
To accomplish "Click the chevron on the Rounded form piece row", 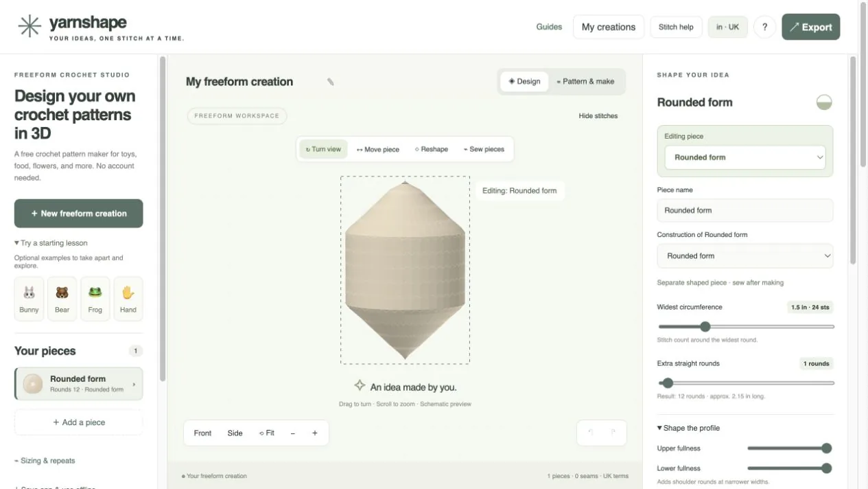I will [133, 385].
